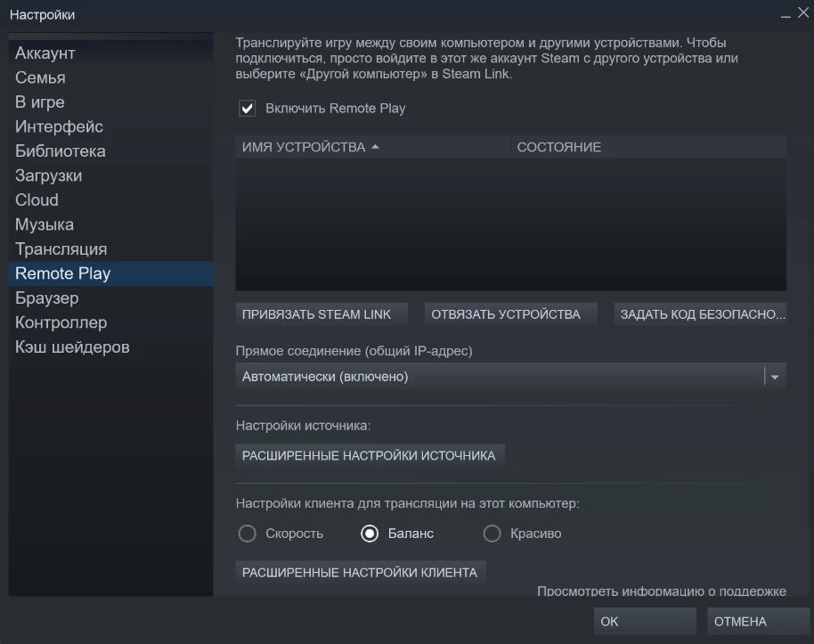Toggle the Включить Remote Play checkbox
The width and height of the screenshot is (814, 644).
click(247, 108)
